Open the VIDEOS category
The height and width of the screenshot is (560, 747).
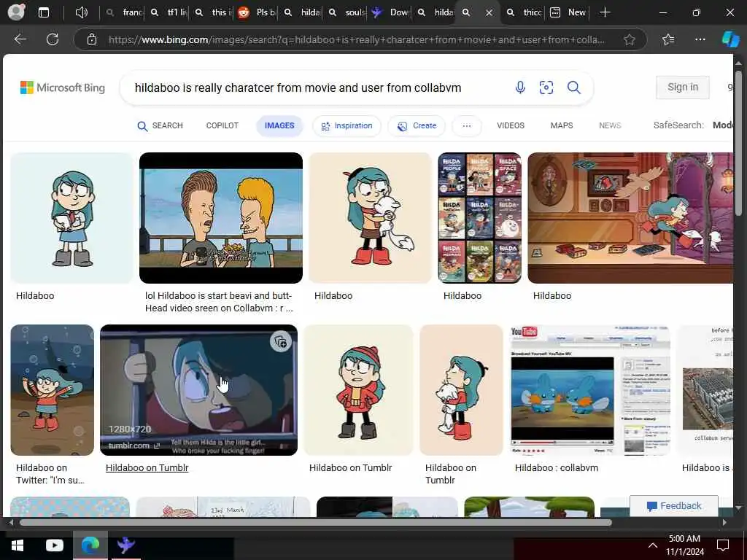511,125
